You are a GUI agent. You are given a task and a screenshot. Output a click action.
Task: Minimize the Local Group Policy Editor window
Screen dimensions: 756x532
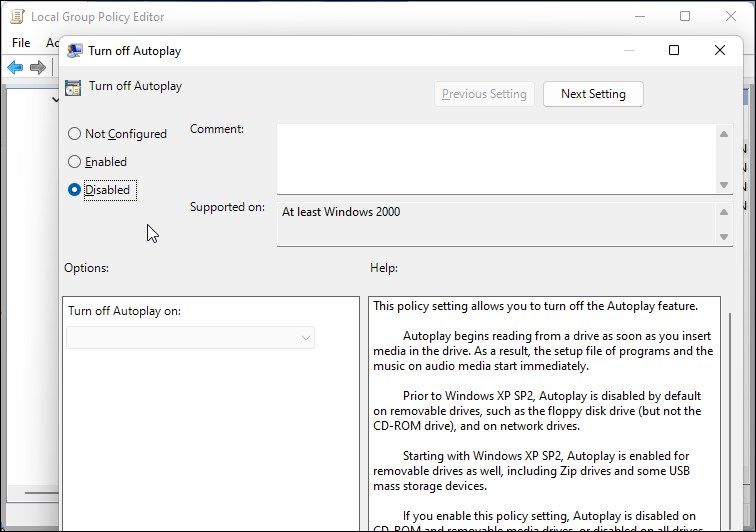640,16
